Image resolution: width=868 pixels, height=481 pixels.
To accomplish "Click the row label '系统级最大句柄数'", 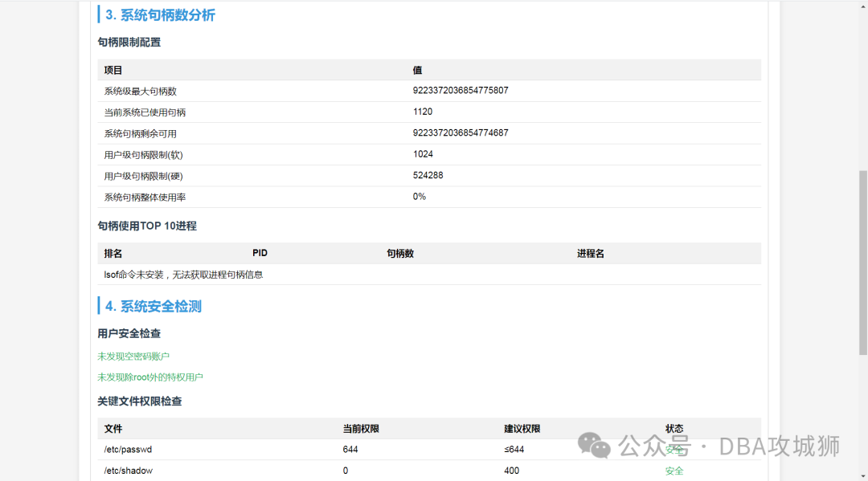I will tap(140, 92).
